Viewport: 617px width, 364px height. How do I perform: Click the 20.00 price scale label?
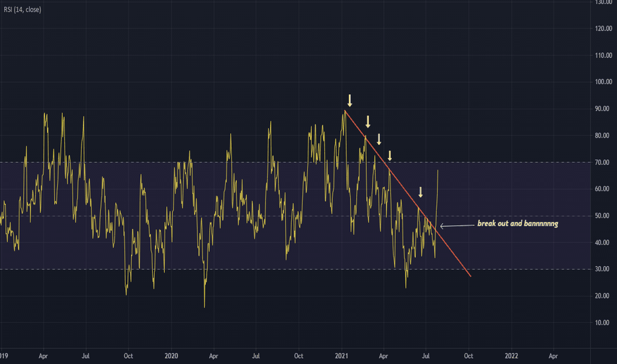(602, 296)
